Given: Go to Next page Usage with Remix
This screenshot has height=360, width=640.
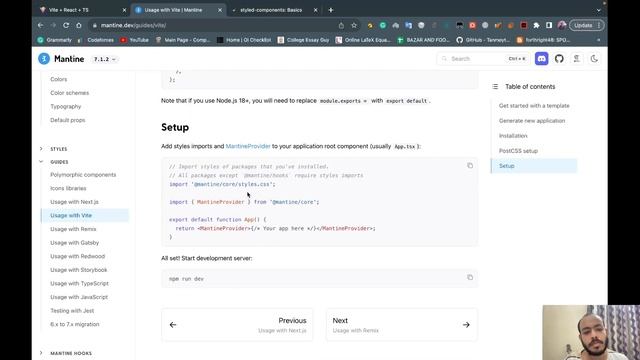Looking at the screenshot, I should coord(402,325).
